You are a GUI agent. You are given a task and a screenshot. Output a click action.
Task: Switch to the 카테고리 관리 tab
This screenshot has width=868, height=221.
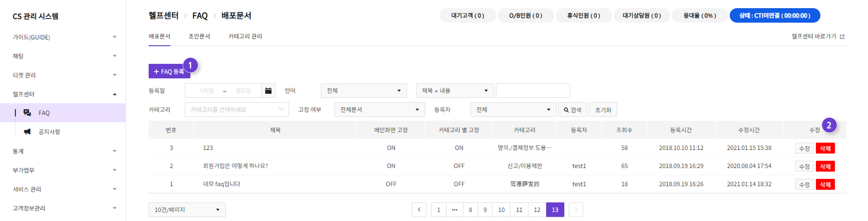coord(245,36)
